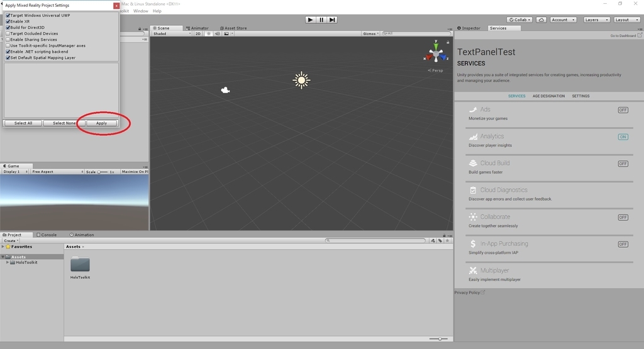This screenshot has height=349, width=644.
Task: Toggle the Ads OFF switch
Action: tap(623, 110)
